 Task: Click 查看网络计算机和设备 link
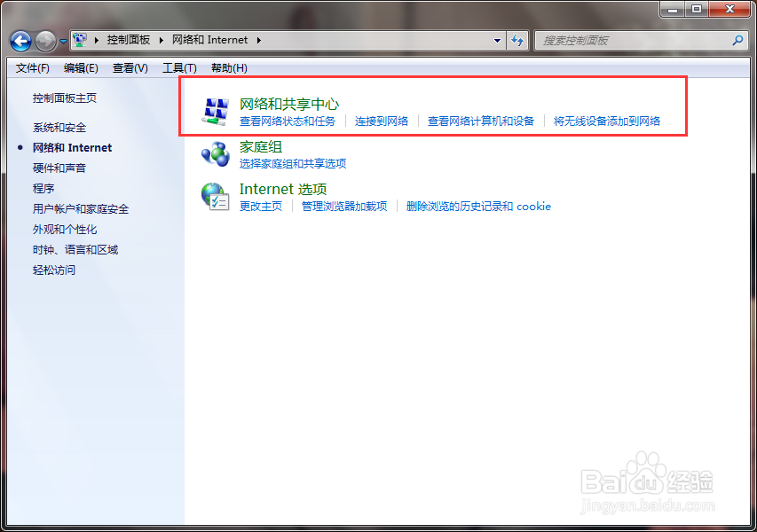[x=481, y=121]
